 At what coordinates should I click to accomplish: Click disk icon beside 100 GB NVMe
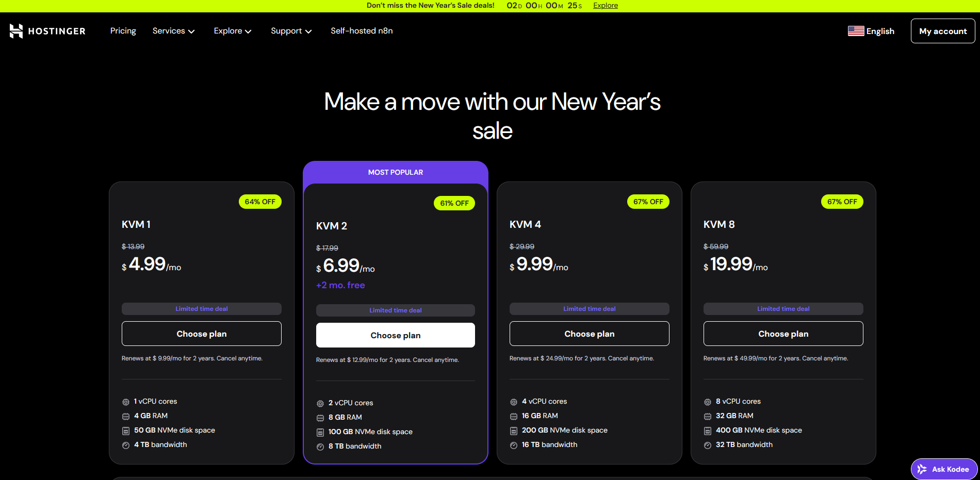(320, 432)
